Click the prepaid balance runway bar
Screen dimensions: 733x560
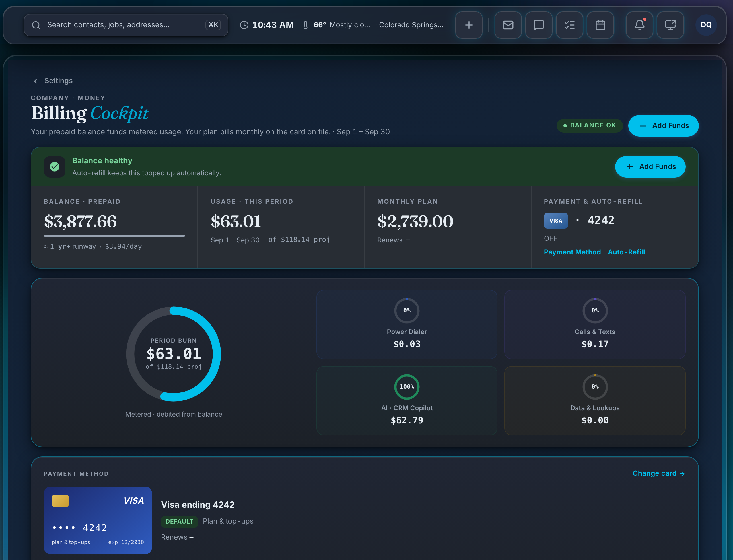(x=114, y=236)
